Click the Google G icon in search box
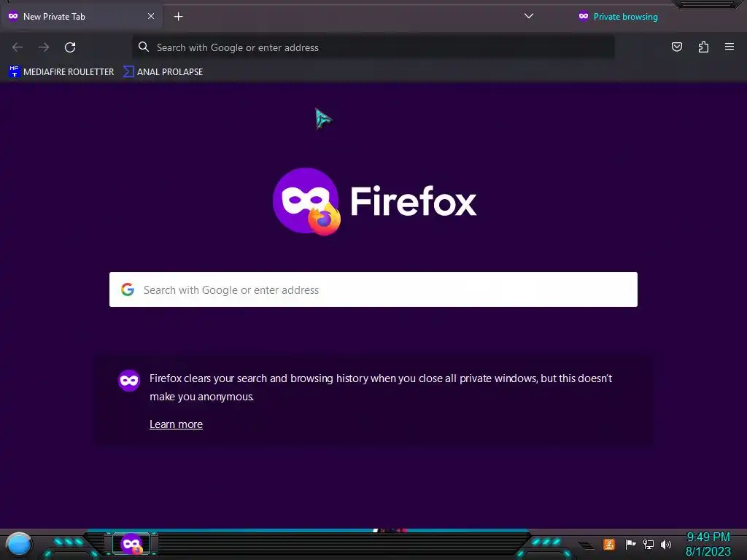747x560 pixels. point(127,289)
